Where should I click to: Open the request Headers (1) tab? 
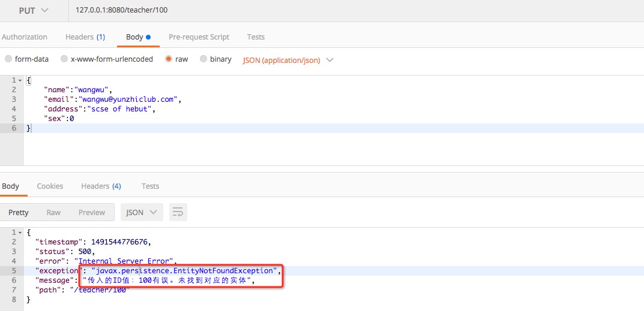click(x=85, y=37)
